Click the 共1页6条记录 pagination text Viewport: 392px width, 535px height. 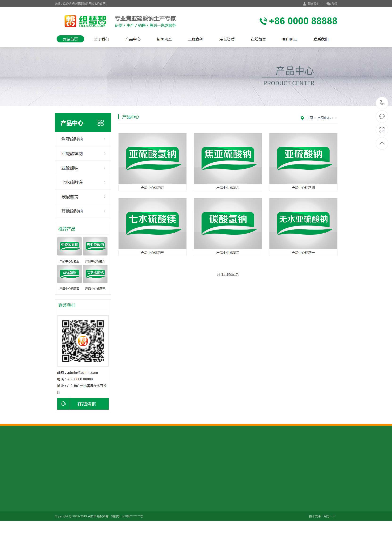coord(228,274)
